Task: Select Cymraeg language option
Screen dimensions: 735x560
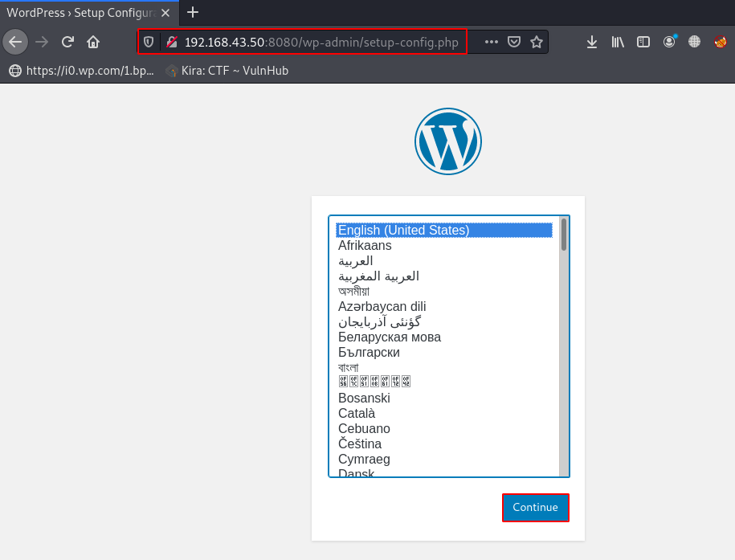Action: click(x=444, y=459)
